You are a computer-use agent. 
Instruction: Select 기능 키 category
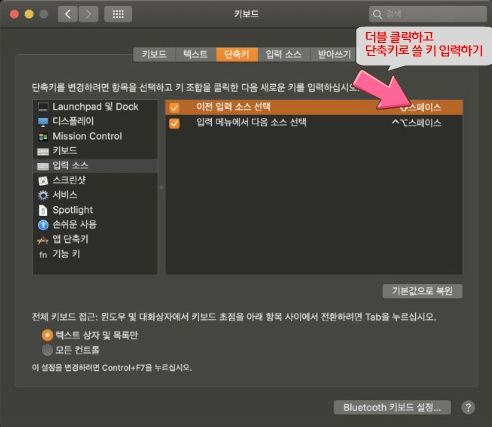[95, 254]
